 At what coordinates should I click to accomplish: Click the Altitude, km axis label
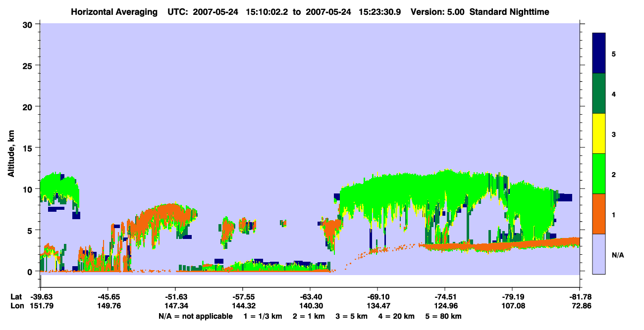11,150
